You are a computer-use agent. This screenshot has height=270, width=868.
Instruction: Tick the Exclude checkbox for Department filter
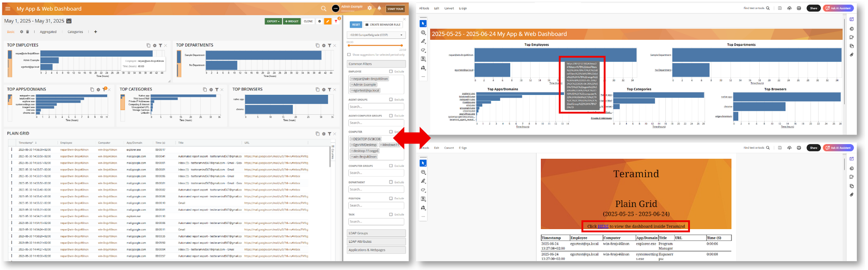(x=391, y=182)
